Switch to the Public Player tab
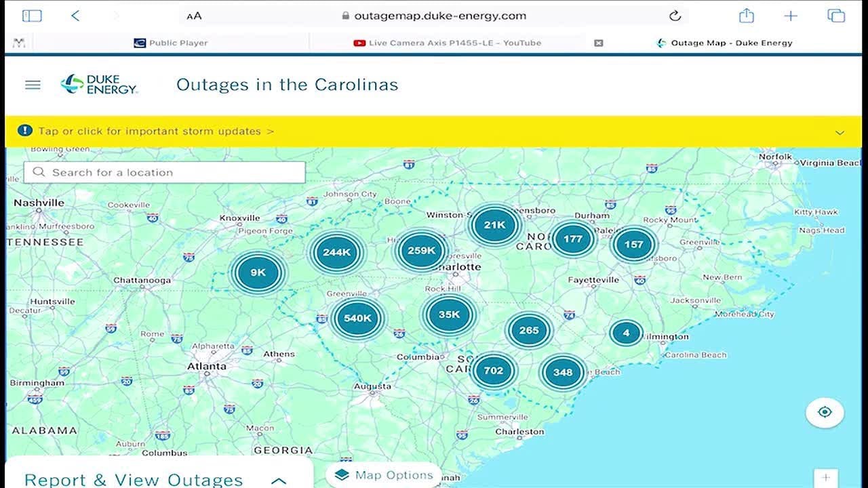The image size is (868, 488). point(171,43)
